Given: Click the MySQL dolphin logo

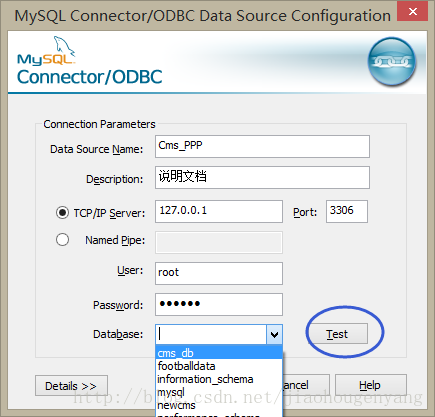Looking at the screenshot, I should coord(46,51).
